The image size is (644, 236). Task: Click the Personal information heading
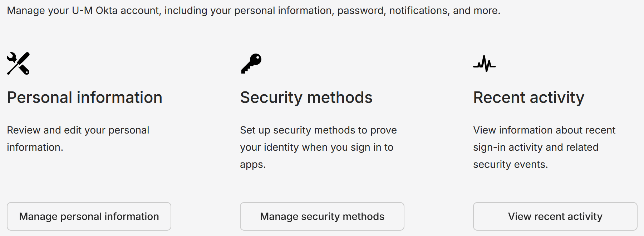tap(85, 97)
